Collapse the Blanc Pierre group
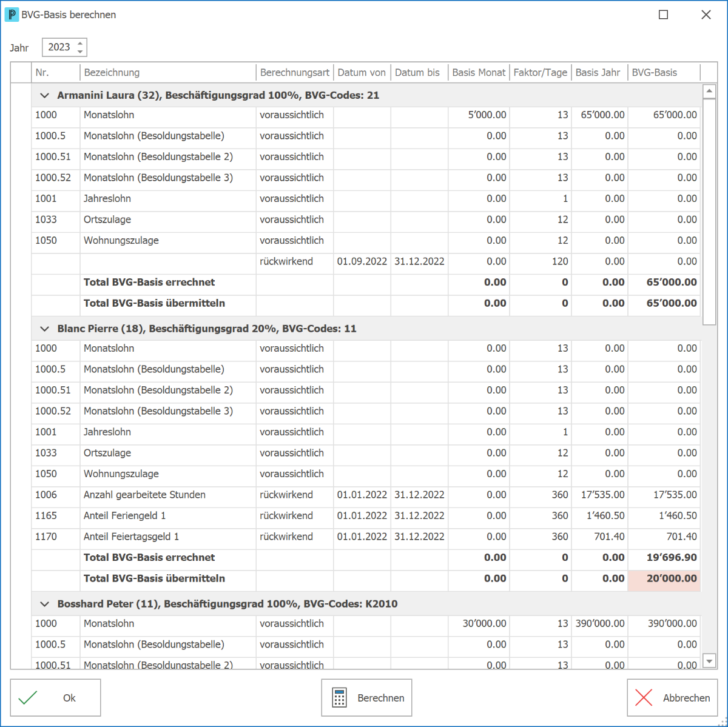Screen dimensions: 728x727 coord(44,329)
